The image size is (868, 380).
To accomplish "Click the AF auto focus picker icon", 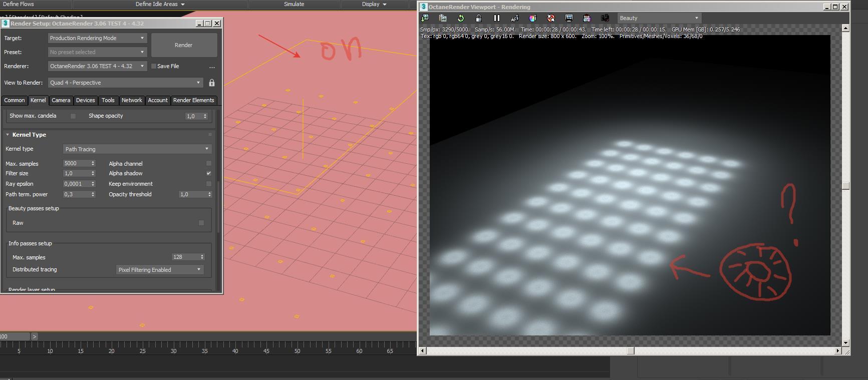I will [x=515, y=18].
